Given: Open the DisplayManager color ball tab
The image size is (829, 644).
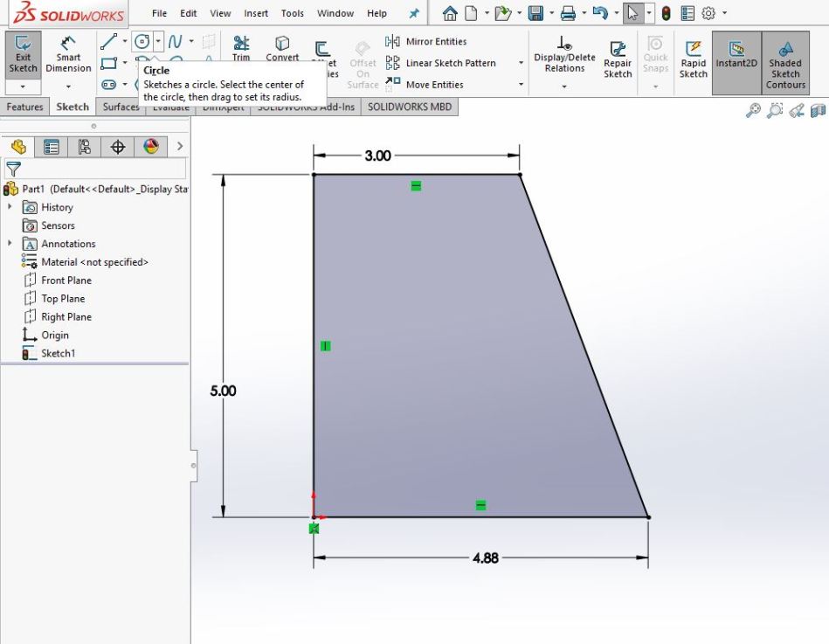Looking at the screenshot, I should tap(151, 147).
